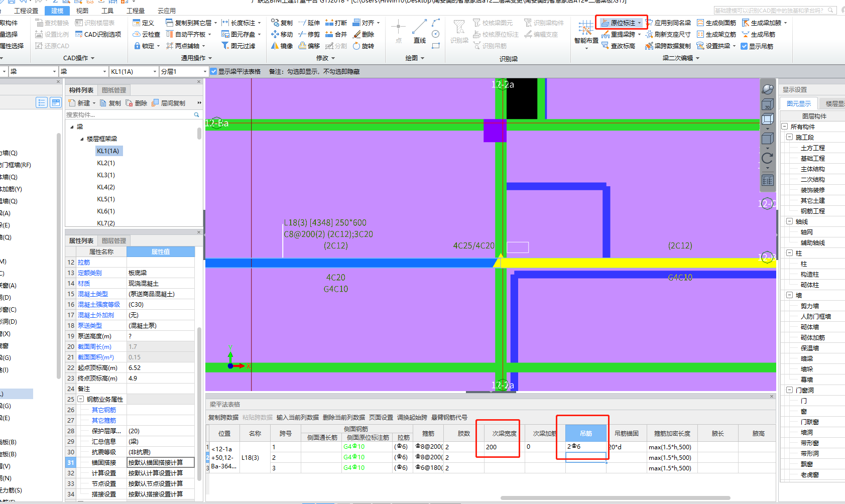This screenshot has width=845, height=504.
Task: Collapse 门窗洞 tree node
Action: coord(789,390)
